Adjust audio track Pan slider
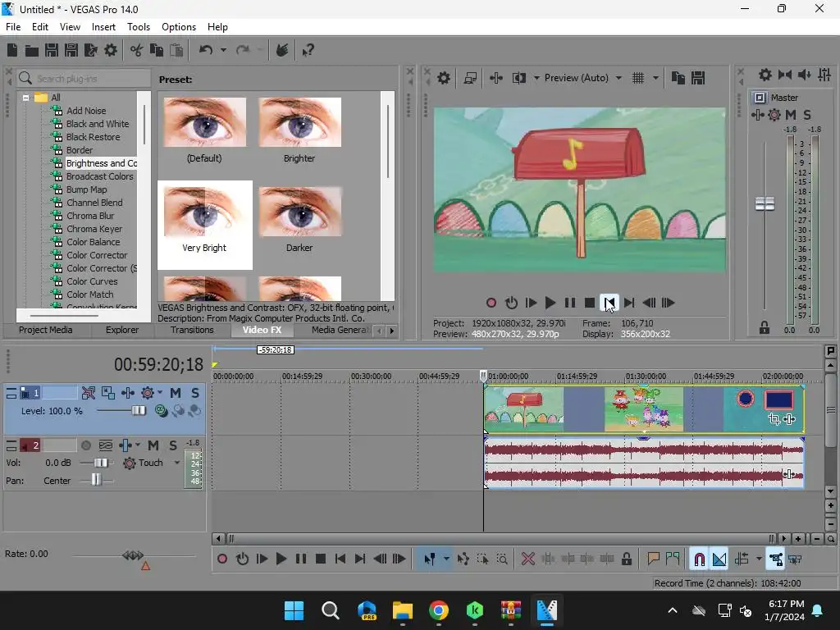 coord(97,481)
